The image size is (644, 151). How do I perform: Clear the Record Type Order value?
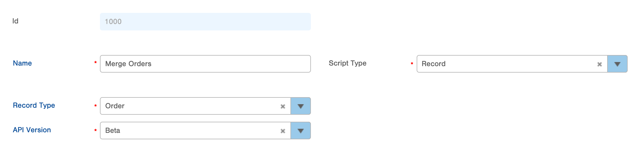pos(283,106)
